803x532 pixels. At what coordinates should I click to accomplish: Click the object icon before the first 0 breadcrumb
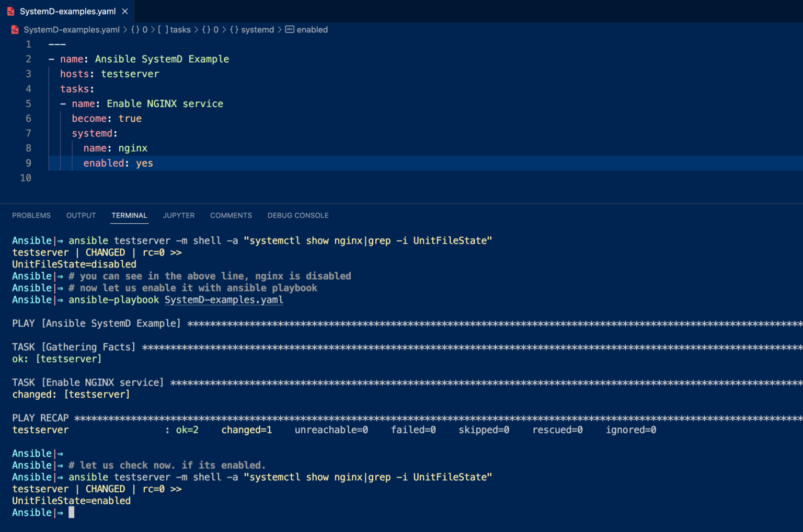pyautogui.click(x=135, y=30)
